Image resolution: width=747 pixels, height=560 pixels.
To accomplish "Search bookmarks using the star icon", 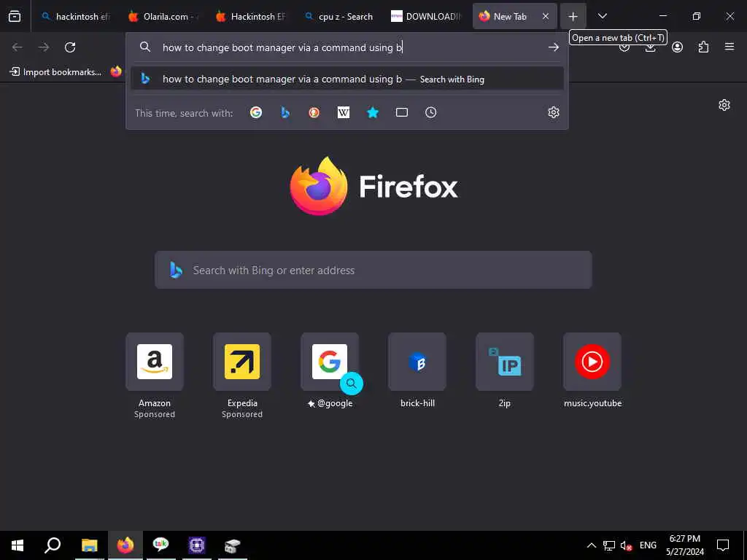I will pyautogui.click(x=373, y=112).
